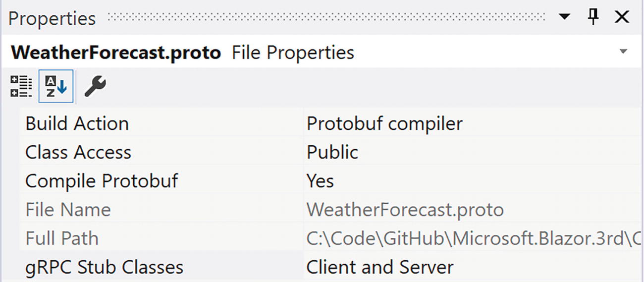Click the Public value for Class Access
This screenshot has height=282, width=644.
point(332,152)
